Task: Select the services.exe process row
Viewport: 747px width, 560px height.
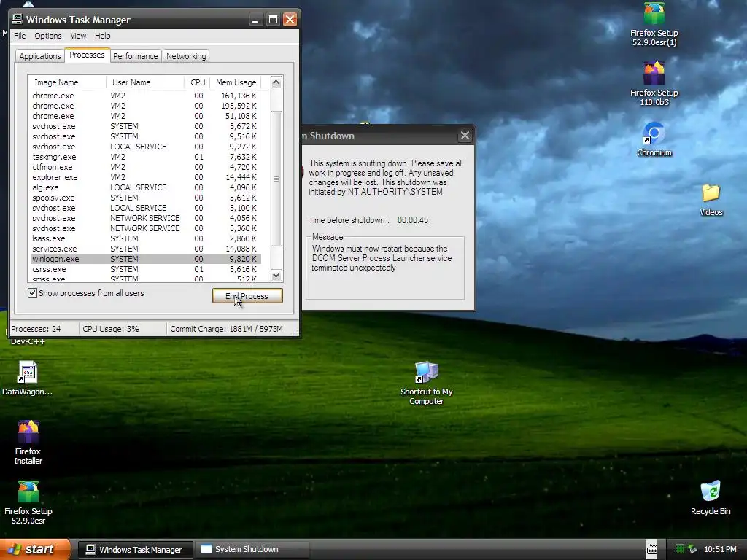Action: tap(145, 249)
